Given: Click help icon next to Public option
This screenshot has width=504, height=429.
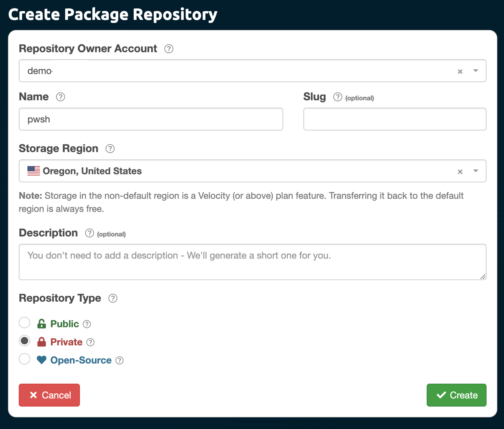Looking at the screenshot, I should (87, 324).
